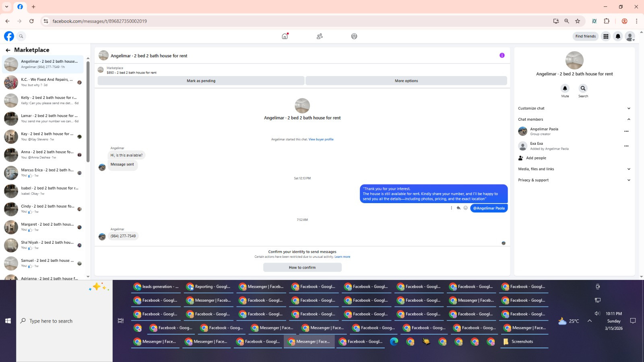Switch to the leads generation taskbar window
Viewport: 644px width, 362px height.
tap(156, 287)
